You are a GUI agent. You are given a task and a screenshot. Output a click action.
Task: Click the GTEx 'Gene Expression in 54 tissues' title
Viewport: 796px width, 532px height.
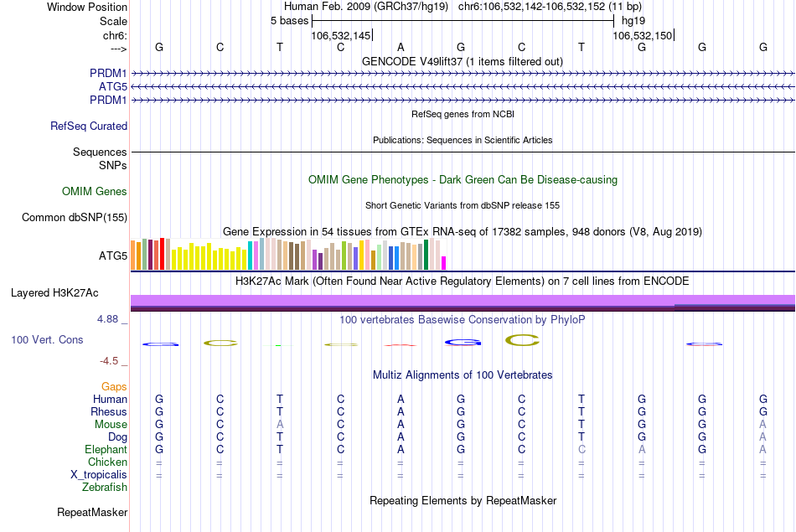pos(463,231)
